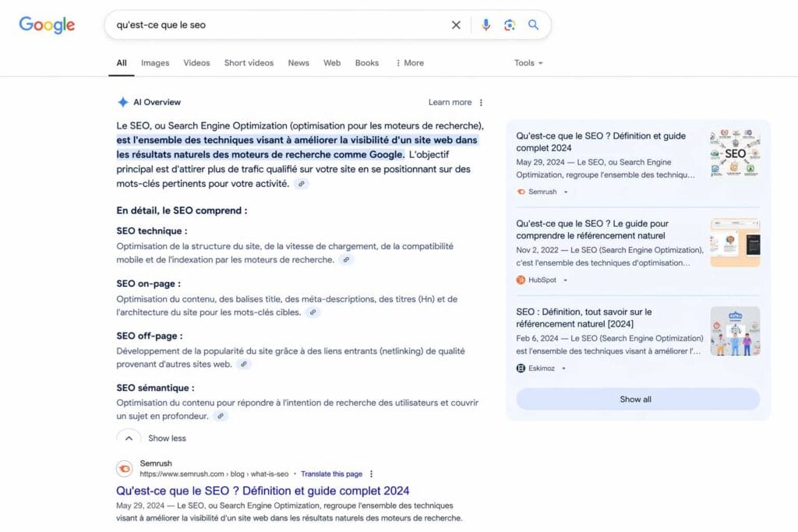Open Google Lens image search icon
Screen dimensions: 798x532
pos(510,25)
